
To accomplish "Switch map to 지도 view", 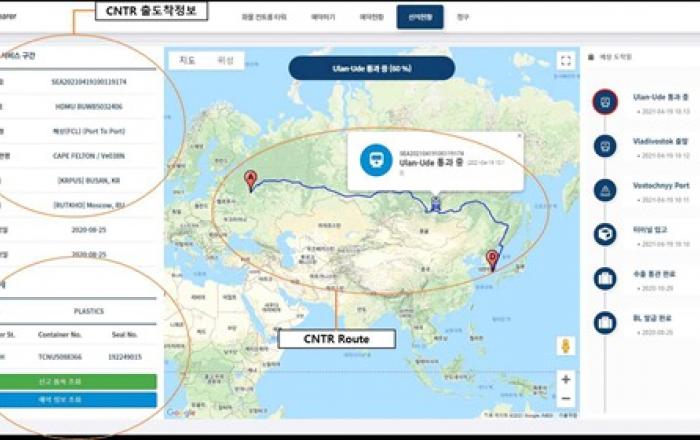I will (x=188, y=61).
